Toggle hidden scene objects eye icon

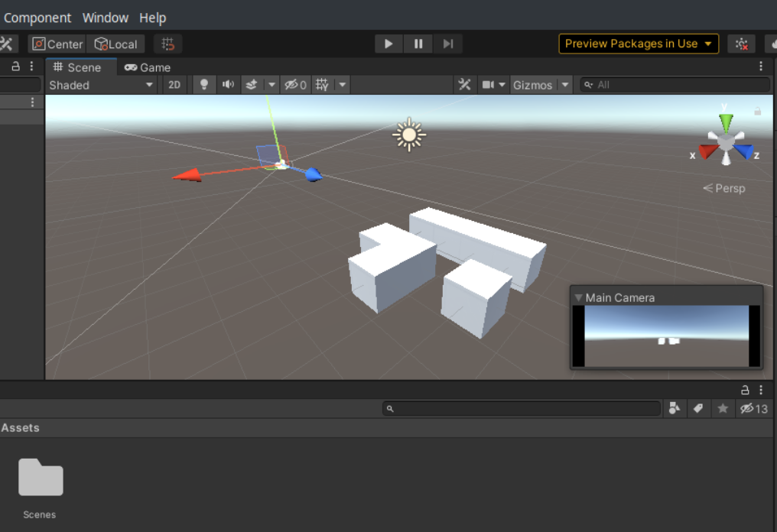tap(295, 85)
